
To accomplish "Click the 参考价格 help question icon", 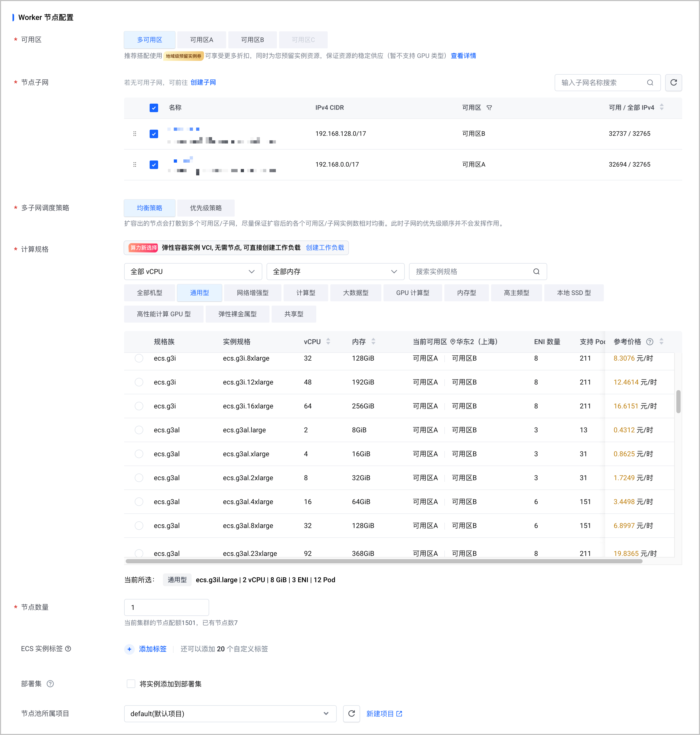I will 649,342.
